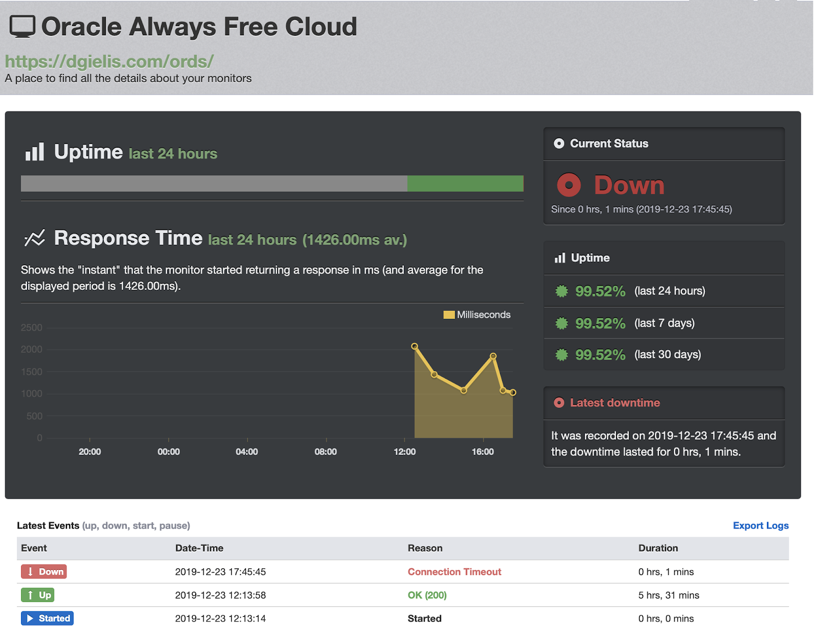Image resolution: width=818 pixels, height=644 pixels.
Task: Click the OK (200) reason
Action: pos(427,595)
